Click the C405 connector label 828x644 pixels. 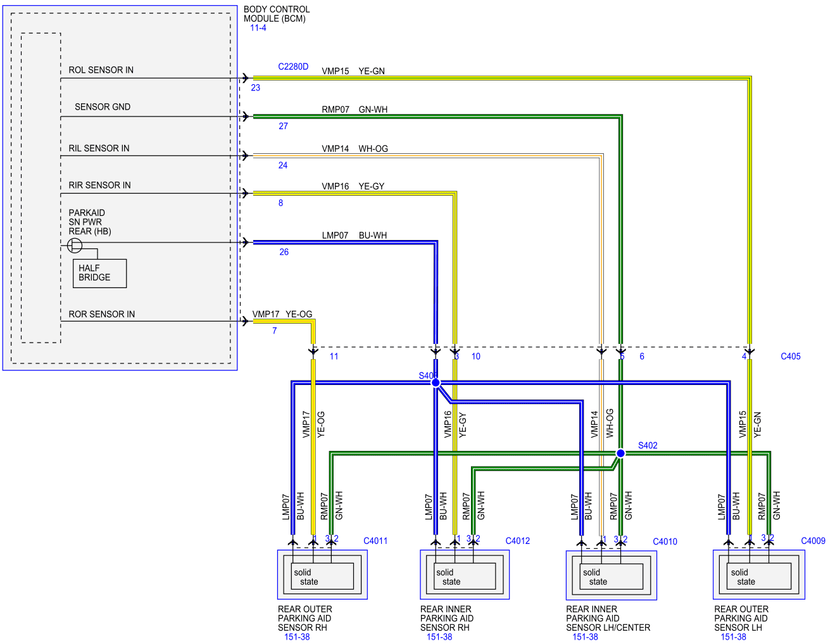click(791, 357)
